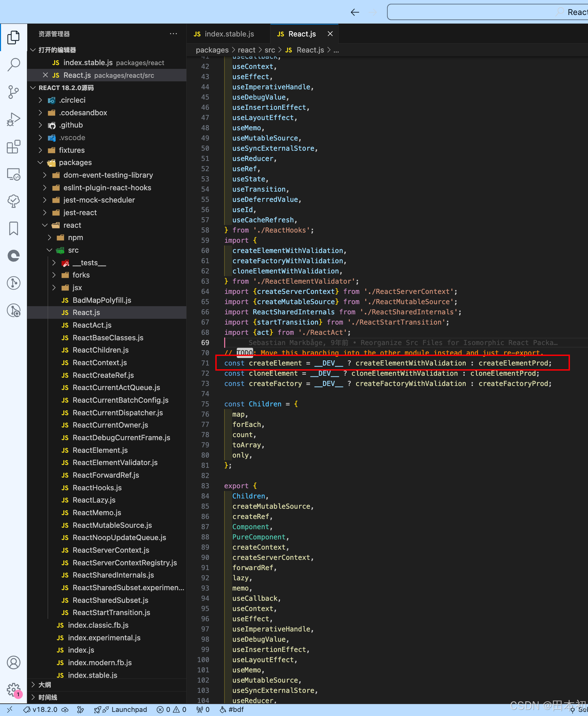Open errors and warnings count
This screenshot has width=588, height=716.
pos(171,710)
